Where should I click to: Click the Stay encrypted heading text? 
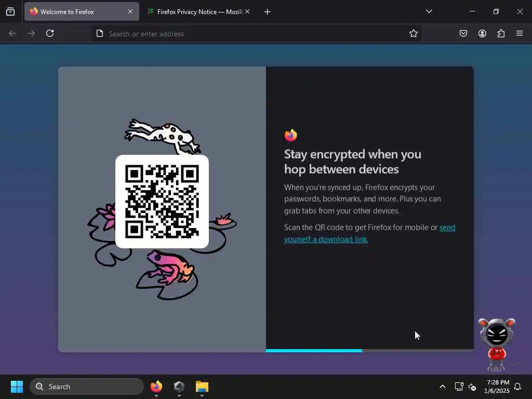(353, 162)
